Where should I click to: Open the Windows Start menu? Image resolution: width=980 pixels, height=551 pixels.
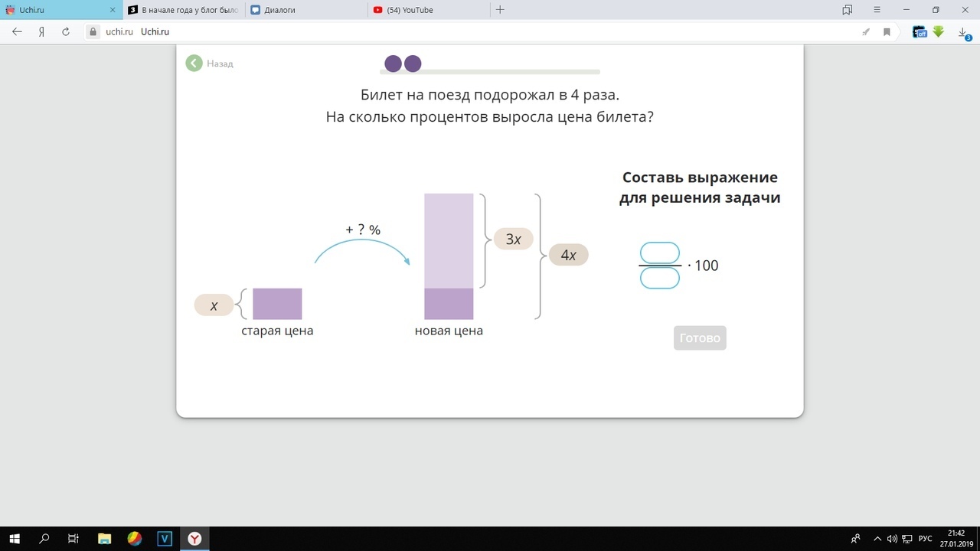[x=15, y=539]
